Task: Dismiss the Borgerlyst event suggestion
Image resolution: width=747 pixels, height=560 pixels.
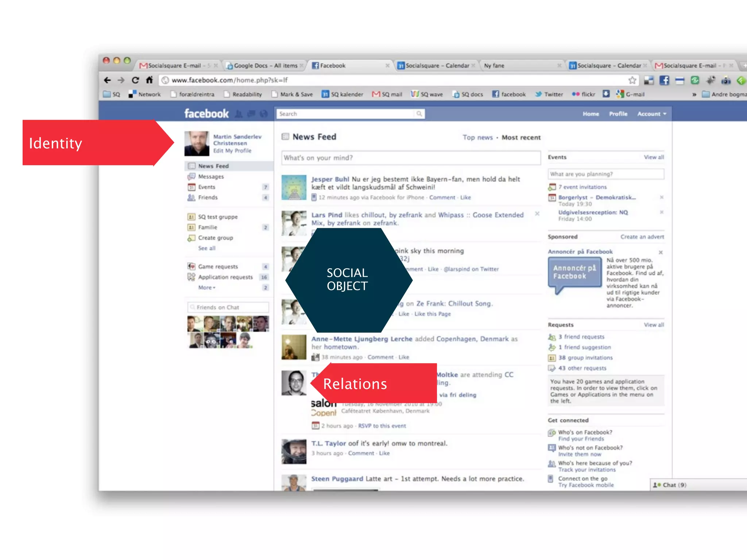Action: tap(661, 198)
